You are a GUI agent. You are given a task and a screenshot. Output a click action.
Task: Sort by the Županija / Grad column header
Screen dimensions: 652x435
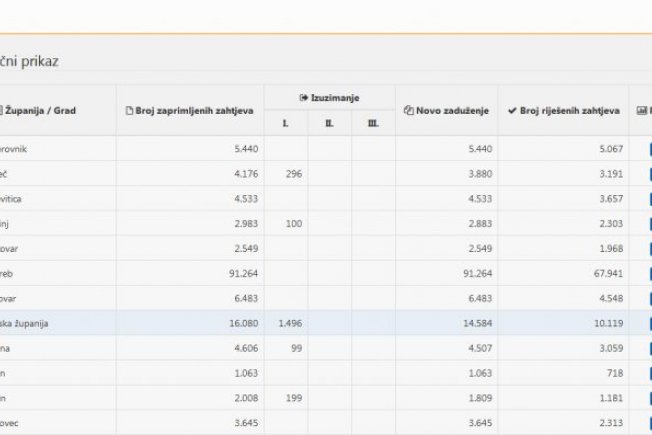point(40,110)
